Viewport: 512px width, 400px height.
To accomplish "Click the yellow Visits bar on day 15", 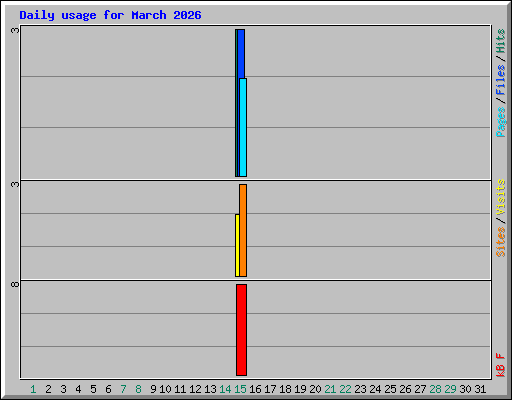I will 237,245.
